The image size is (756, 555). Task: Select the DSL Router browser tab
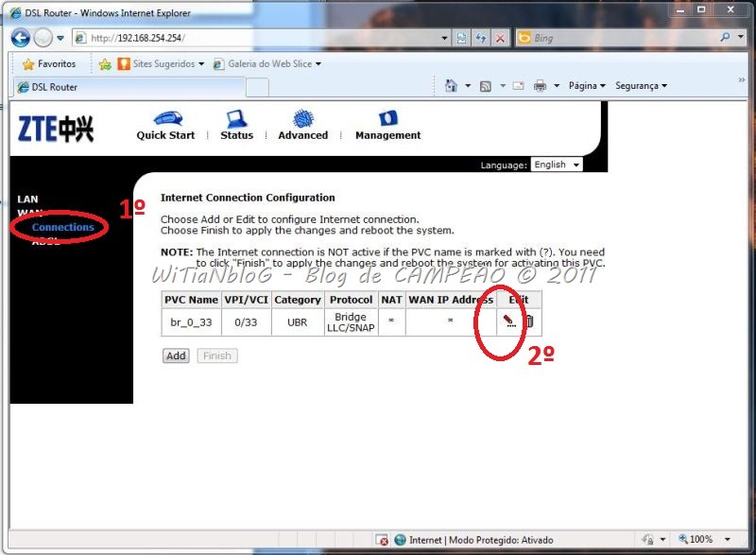pyautogui.click(x=129, y=87)
